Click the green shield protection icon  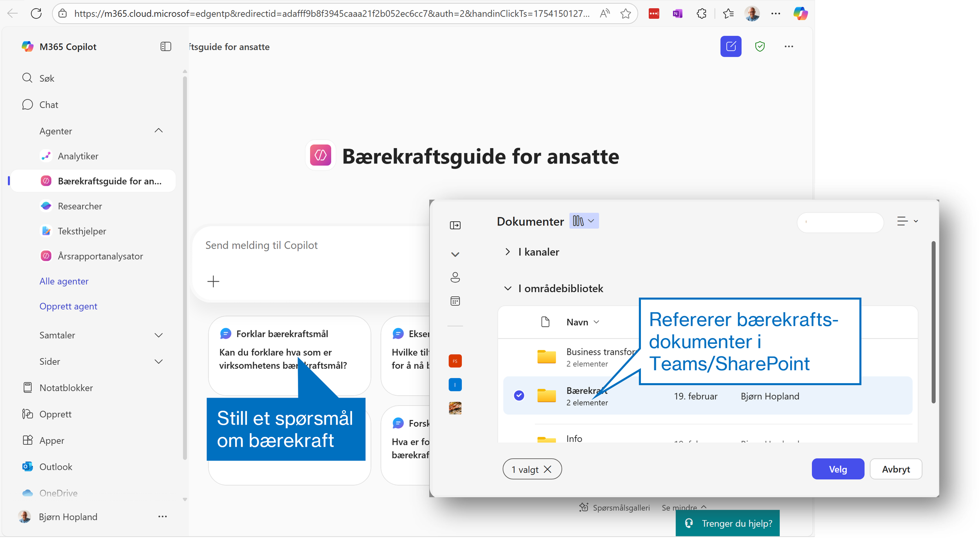[760, 47]
